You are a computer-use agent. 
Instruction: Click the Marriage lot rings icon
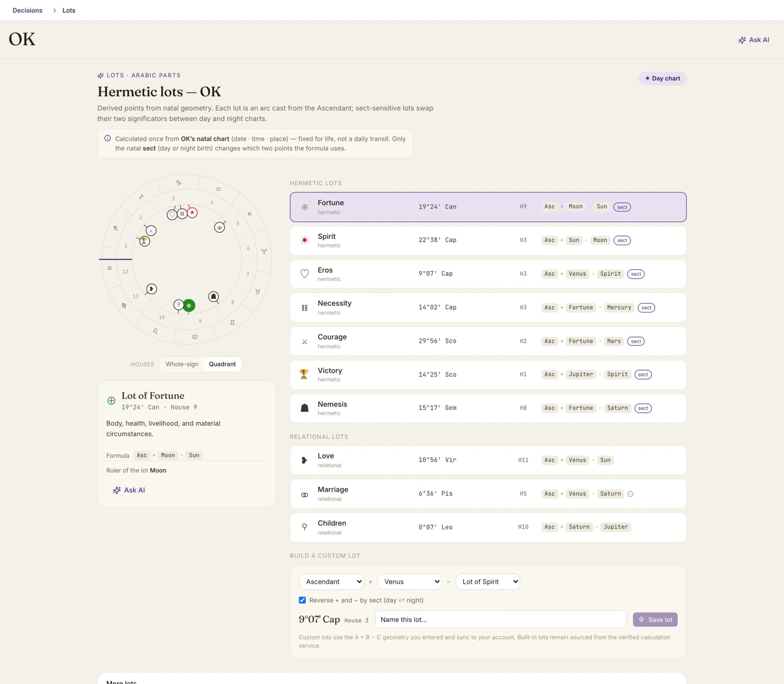pos(305,495)
